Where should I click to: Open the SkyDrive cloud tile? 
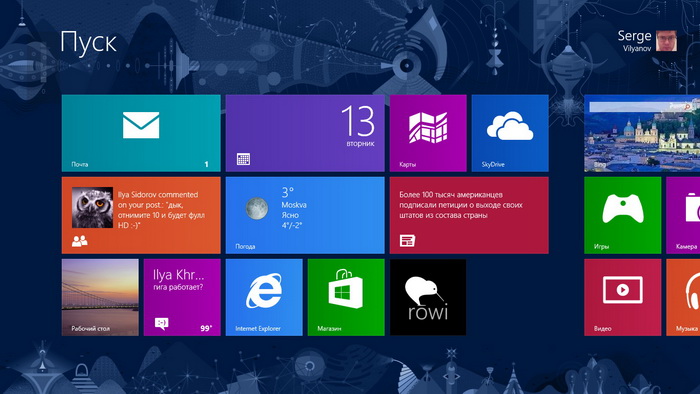coord(510,133)
